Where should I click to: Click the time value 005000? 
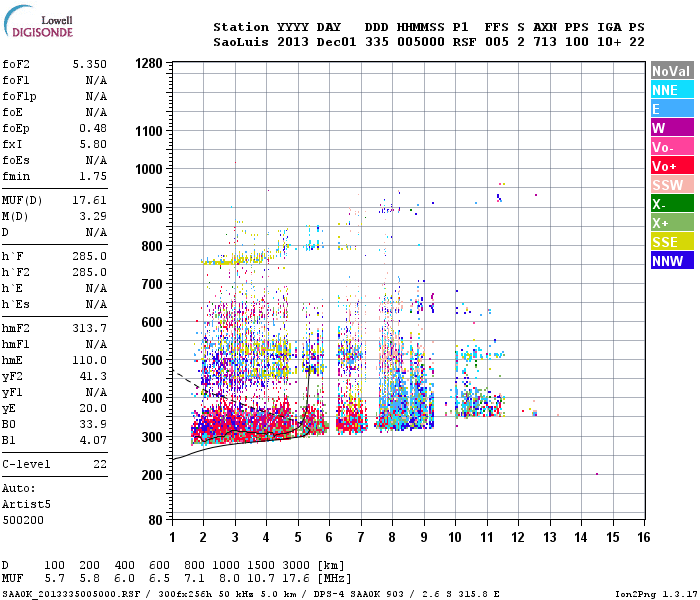coord(421,42)
